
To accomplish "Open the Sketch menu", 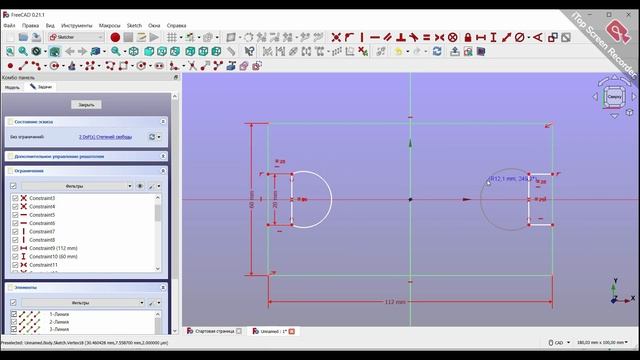I will (x=134, y=25).
